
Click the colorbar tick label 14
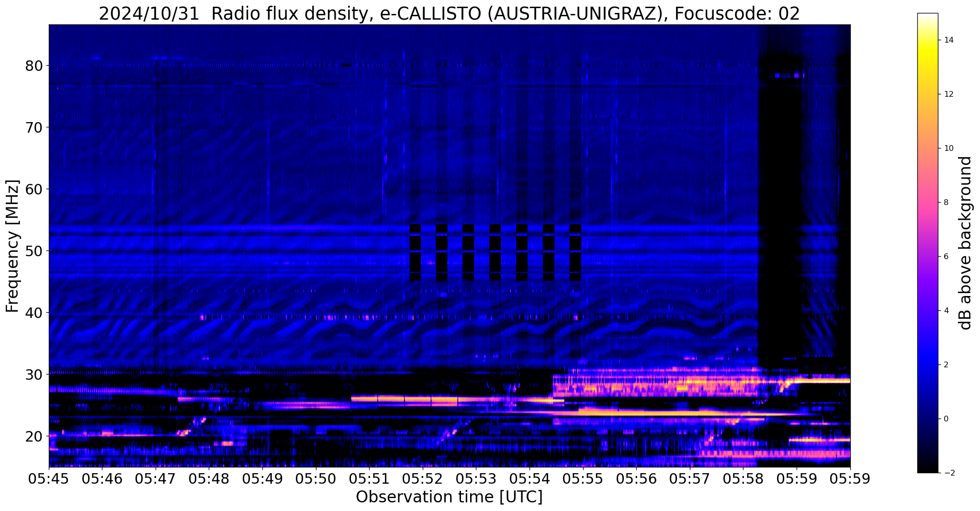pos(948,40)
